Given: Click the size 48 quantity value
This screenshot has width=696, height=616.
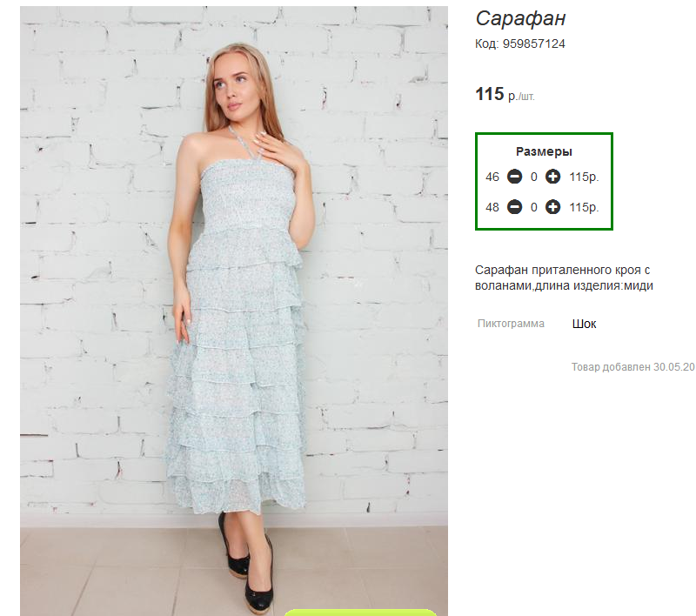Looking at the screenshot, I should [533, 207].
